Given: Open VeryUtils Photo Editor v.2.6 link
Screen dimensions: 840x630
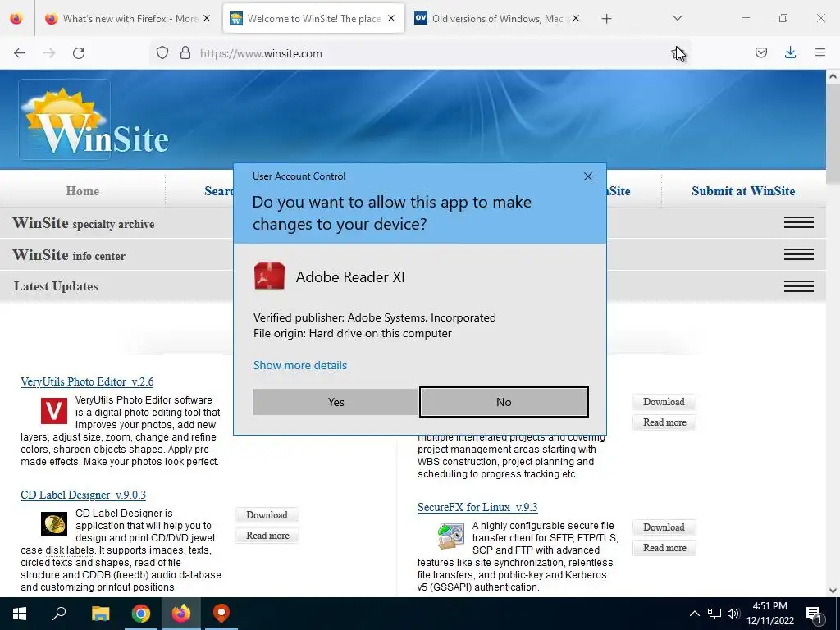Looking at the screenshot, I should click(87, 382).
